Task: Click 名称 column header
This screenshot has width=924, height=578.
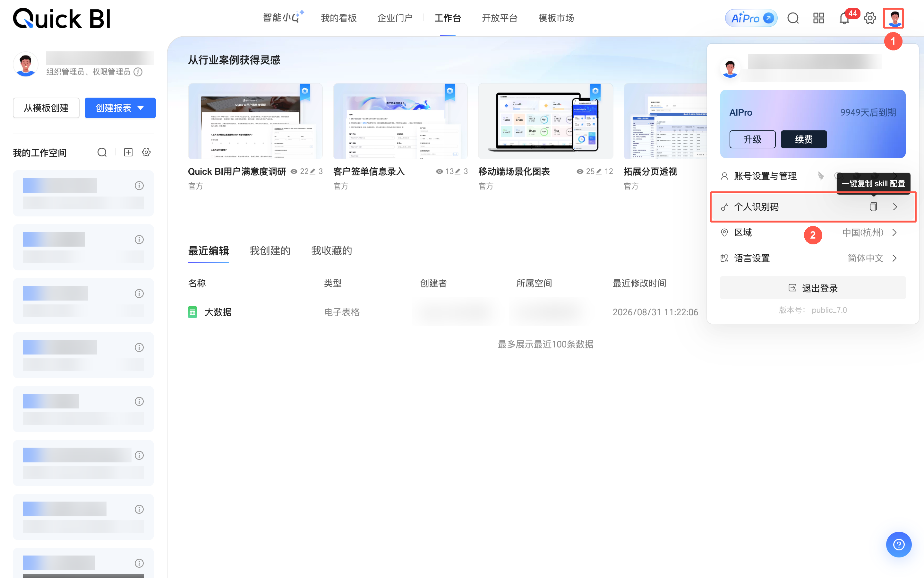Action: pos(197,283)
